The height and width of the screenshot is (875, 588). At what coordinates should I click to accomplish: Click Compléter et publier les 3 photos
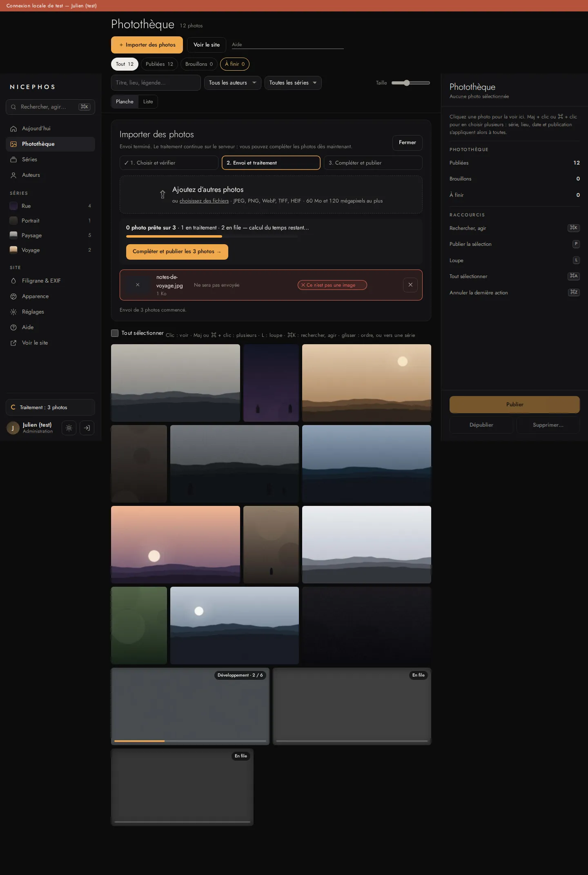(x=177, y=252)
